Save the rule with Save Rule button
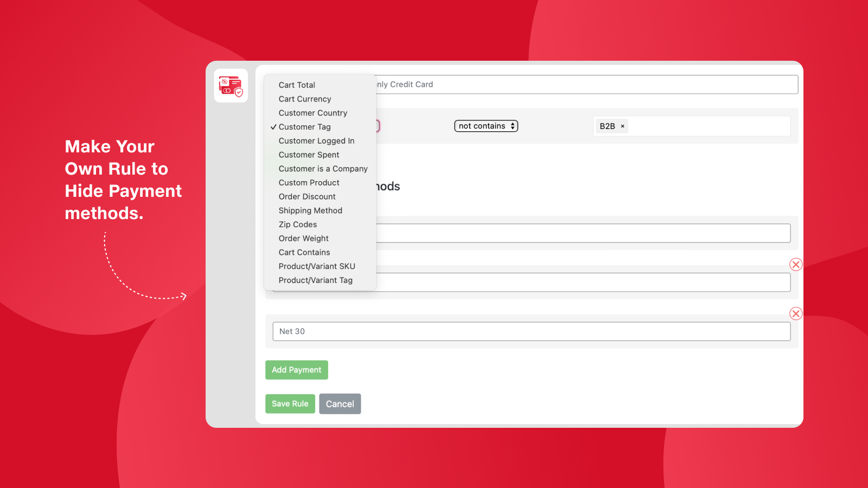868x488 pixels. click(290, 403)
